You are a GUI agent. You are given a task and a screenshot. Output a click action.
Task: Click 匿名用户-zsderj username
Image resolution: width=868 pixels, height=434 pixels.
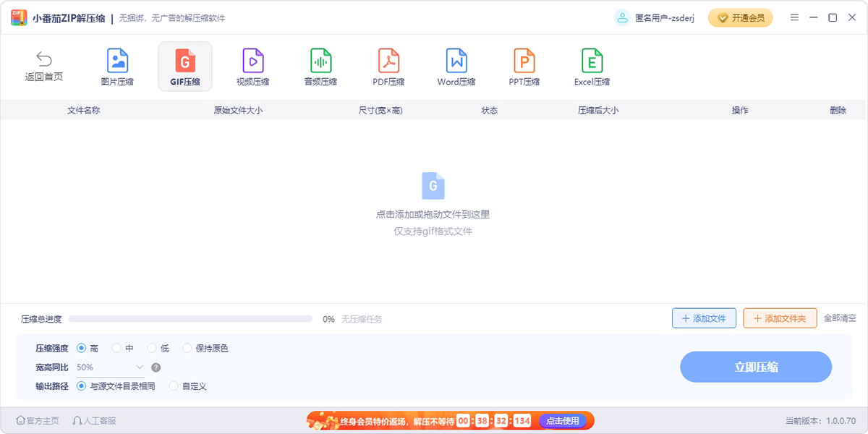(x=665, y=18)
